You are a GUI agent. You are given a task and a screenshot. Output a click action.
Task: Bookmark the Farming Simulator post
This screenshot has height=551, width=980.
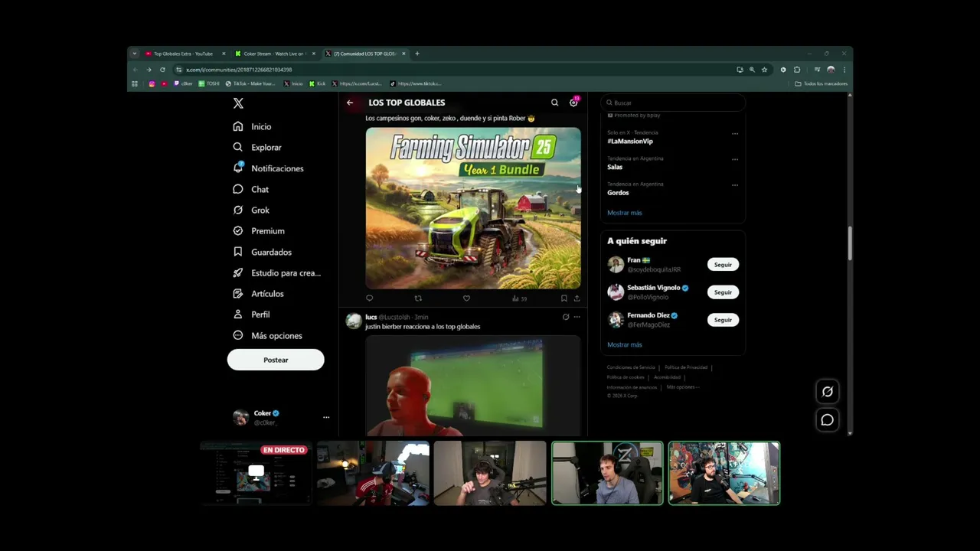563,298
